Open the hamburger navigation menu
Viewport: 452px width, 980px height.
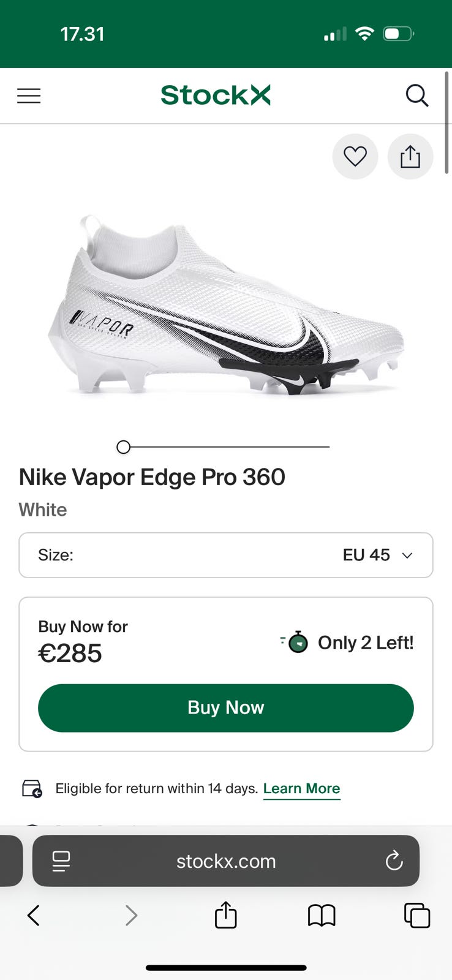pos(29,96)
